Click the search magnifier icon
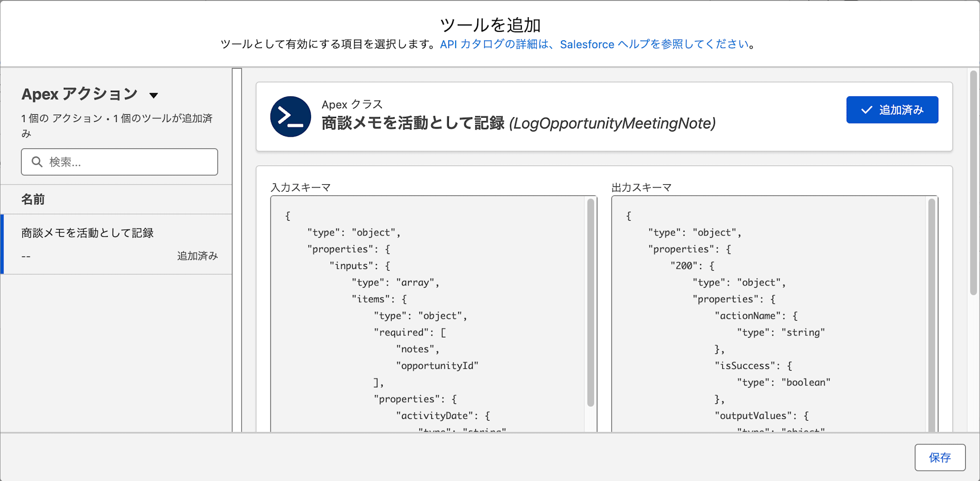Viewport: 980px width, 481px height. (37, 162)
